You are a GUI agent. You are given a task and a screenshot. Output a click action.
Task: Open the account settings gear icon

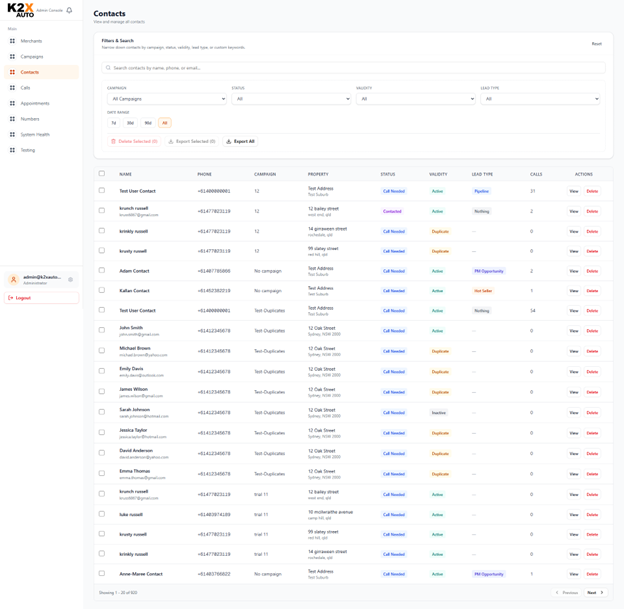(x=71, y=280)
